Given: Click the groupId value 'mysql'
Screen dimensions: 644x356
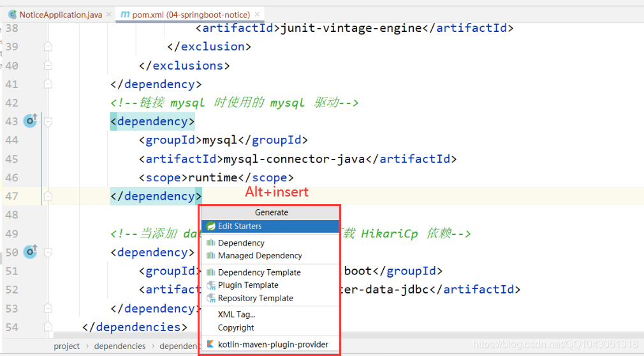Looking at the screenshot, I should (220, 140).
